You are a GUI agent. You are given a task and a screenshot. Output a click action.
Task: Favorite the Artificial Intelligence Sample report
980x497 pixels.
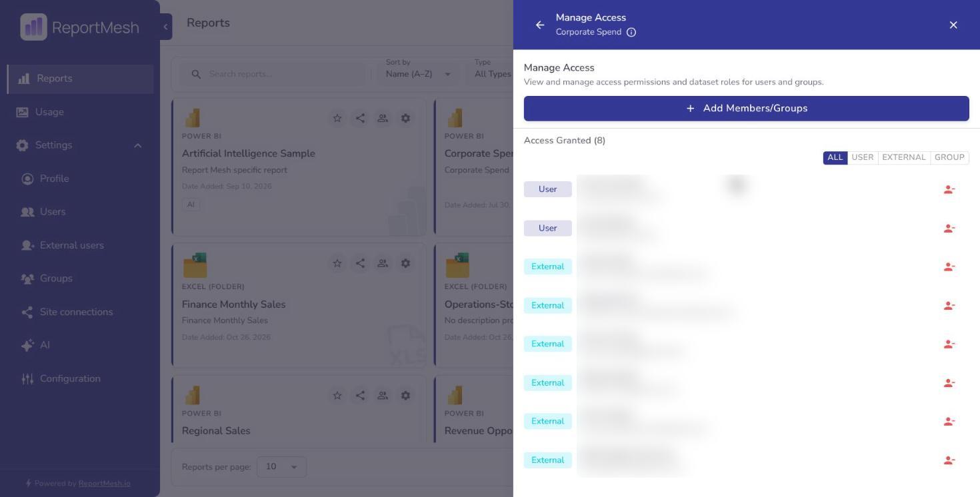(x=337, y=118)
